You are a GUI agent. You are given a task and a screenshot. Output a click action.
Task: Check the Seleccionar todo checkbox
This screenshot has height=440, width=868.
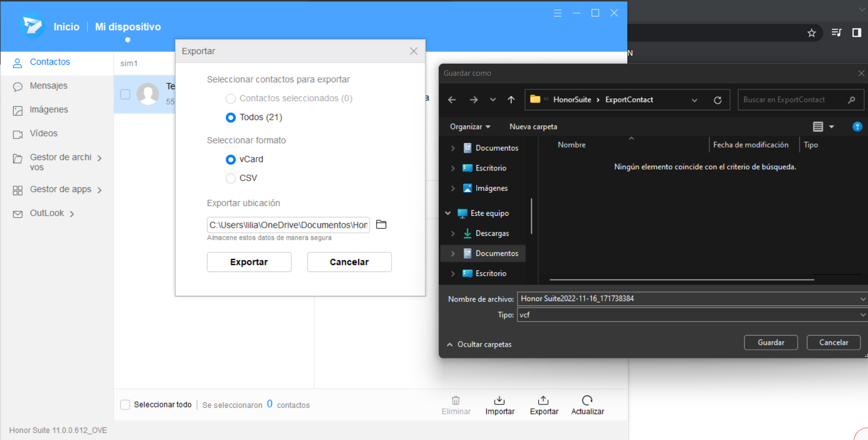125,404
